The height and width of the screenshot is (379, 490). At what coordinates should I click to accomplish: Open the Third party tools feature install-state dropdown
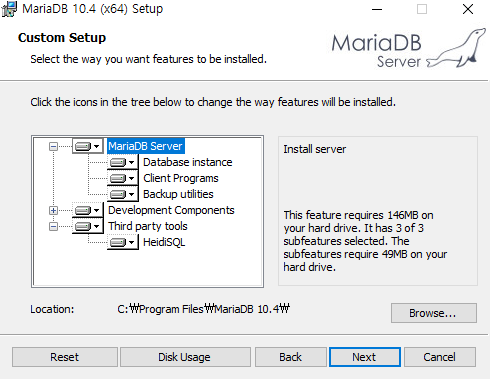(88, 226)
